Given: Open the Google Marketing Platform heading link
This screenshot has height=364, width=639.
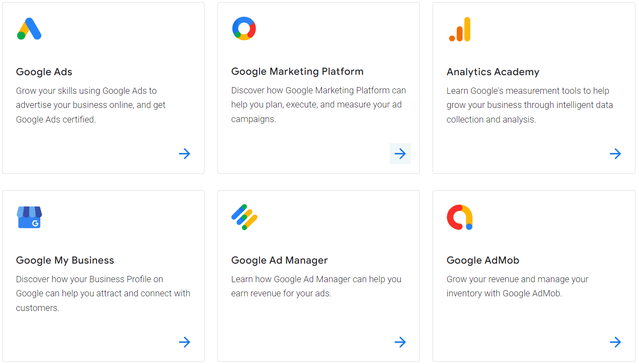Looking at the screenshot, I should (x=297, y=71).
